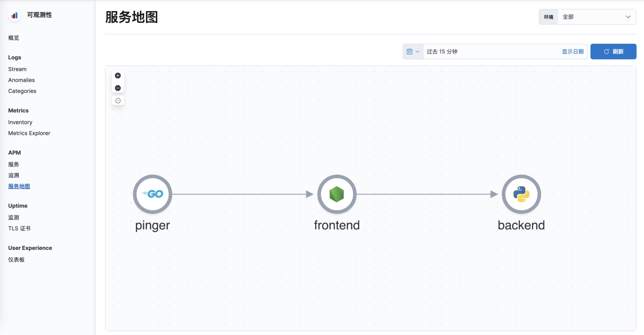Click the 显示日期 link
Screen dimensions: 644x335
coord(573,51)
